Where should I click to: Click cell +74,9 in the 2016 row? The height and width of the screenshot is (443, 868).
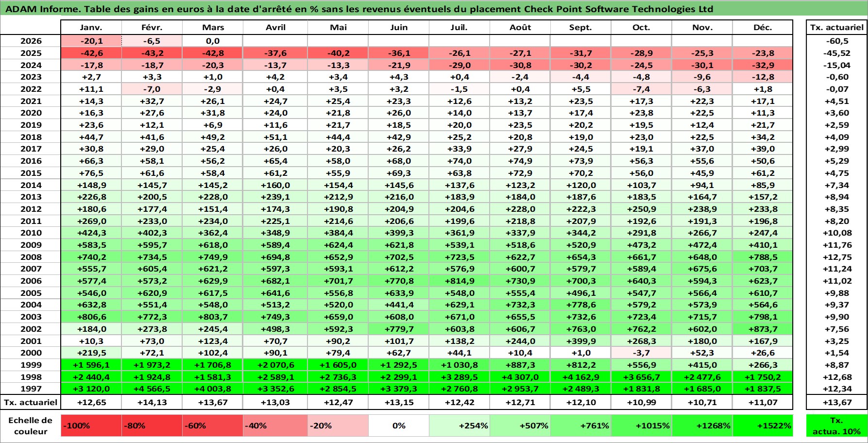[520, 161]
